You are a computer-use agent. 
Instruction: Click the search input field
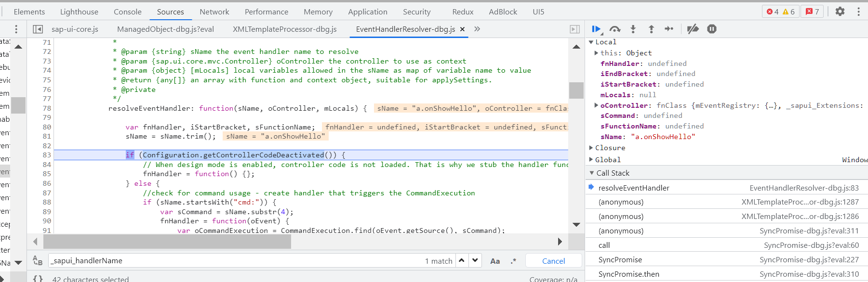[236, 261]
